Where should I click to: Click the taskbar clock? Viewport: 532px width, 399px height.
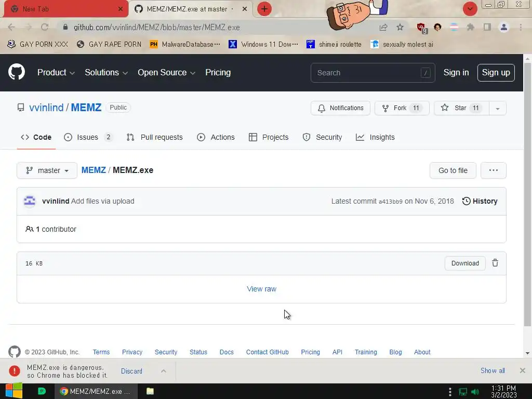point(503,391)
